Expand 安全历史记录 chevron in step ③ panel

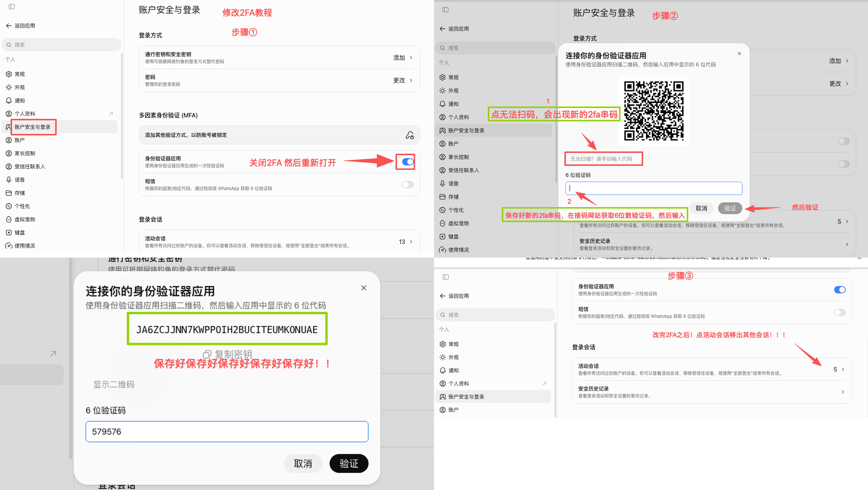(x=843, y=392)
